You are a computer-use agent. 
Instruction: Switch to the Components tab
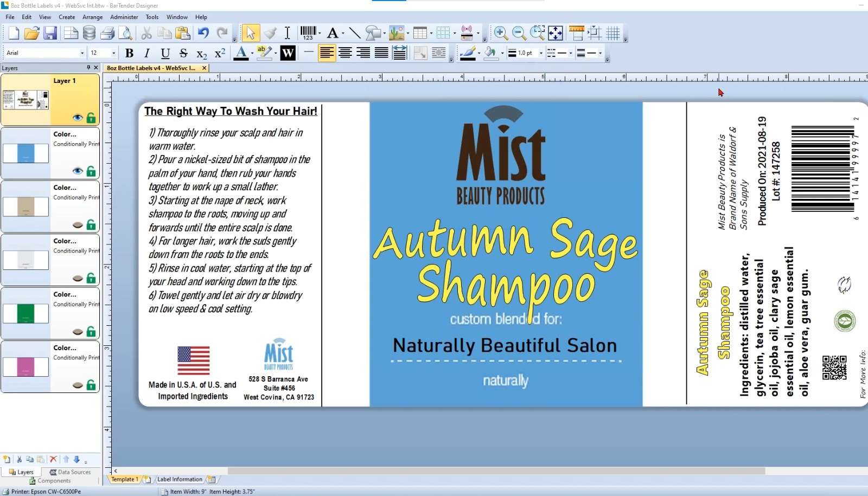50,481
